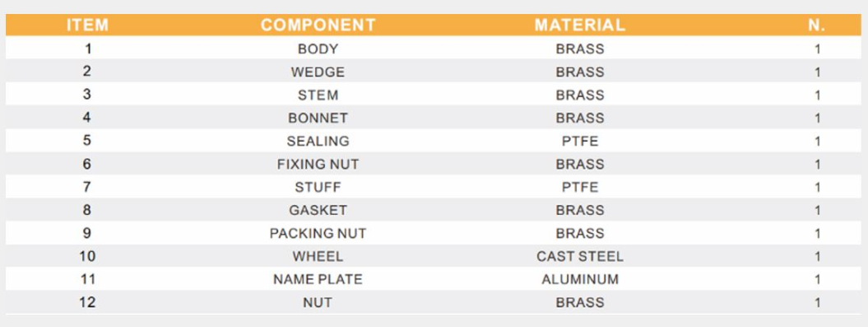Select the PACKING NUT component cell
Viewport: 868px width, 327px height.
pyautogui.click(x=318, y=233)
